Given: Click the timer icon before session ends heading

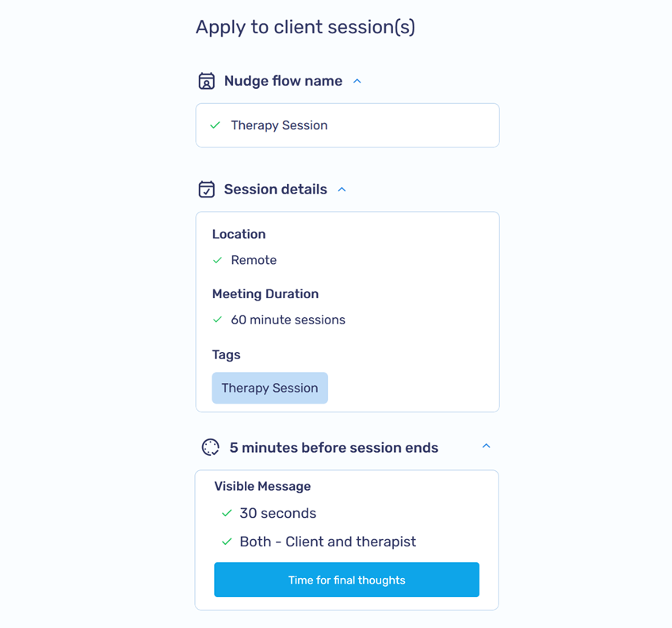Looking at the screenshot, I should click(209, 447).
